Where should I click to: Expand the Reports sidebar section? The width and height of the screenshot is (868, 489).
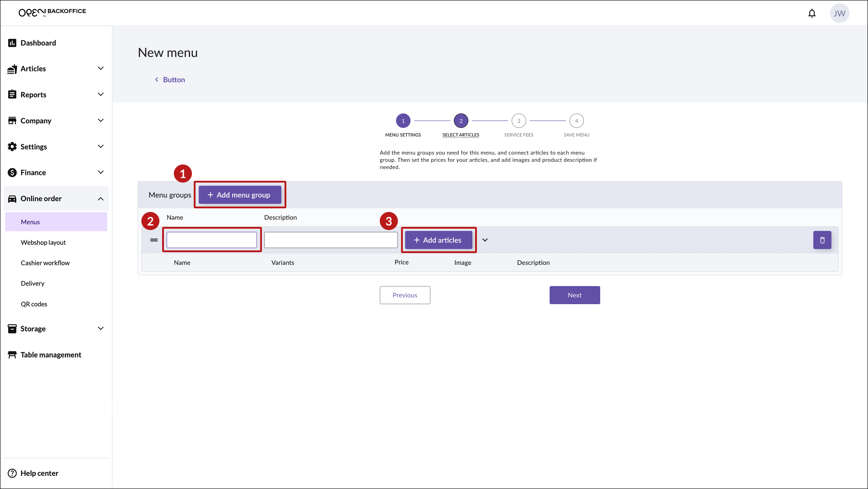point(101,94)
